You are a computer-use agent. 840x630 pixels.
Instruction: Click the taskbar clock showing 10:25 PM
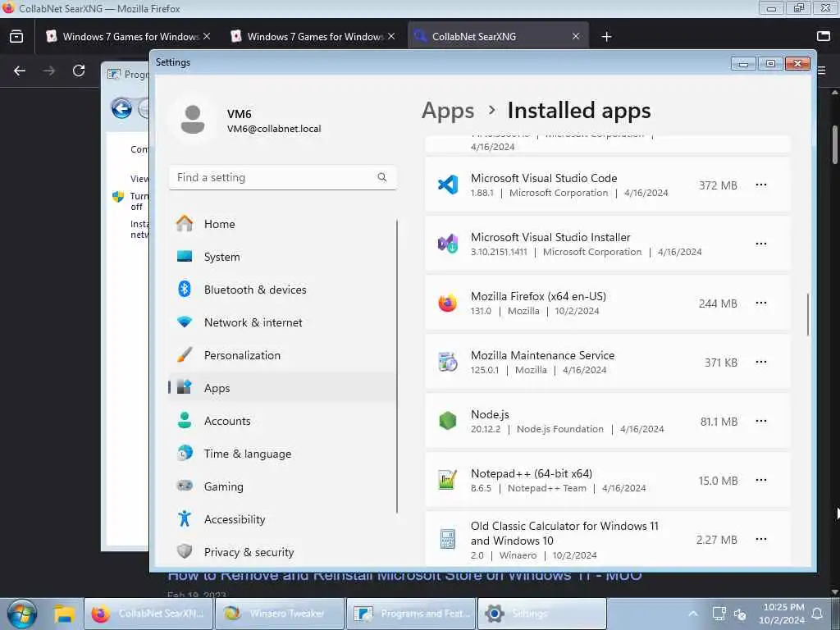(x=783, y=614)
